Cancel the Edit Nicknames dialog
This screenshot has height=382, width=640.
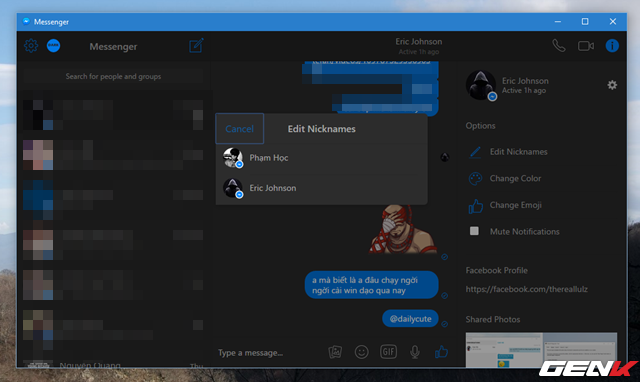point(240,129)
